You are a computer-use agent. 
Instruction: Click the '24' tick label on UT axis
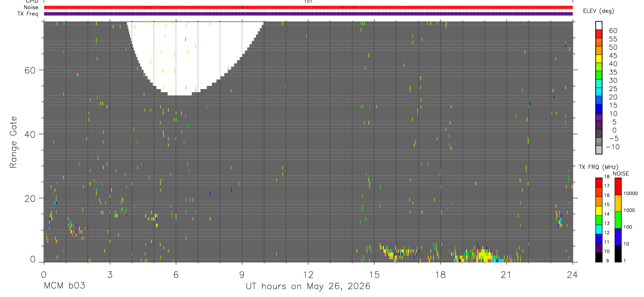(573, 274)
